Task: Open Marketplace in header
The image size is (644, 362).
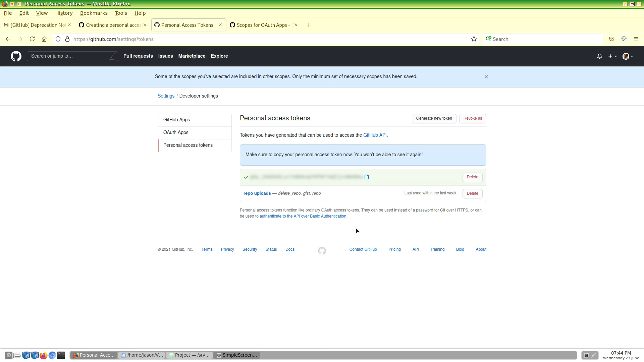Action: click(x=192, y=56)
